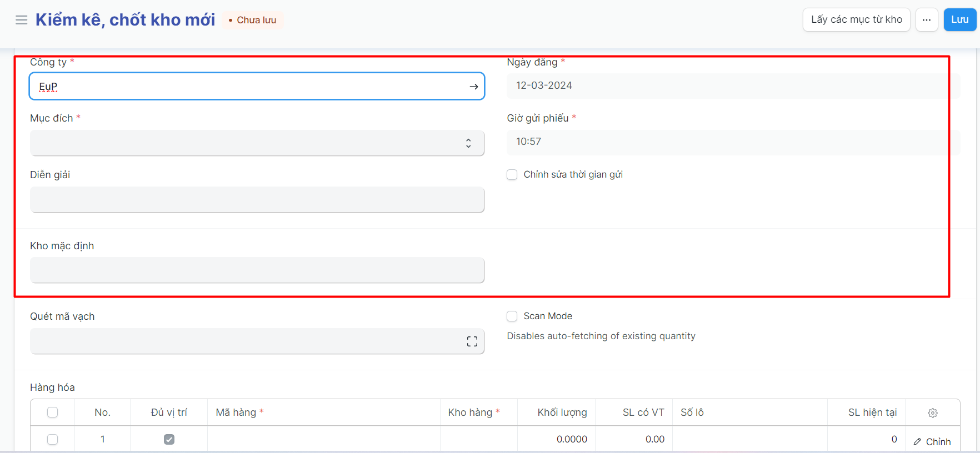This screenshot has height=453, width=980.
Task: Click Lấy các mục từ kho button
Action: click(856, 20)
